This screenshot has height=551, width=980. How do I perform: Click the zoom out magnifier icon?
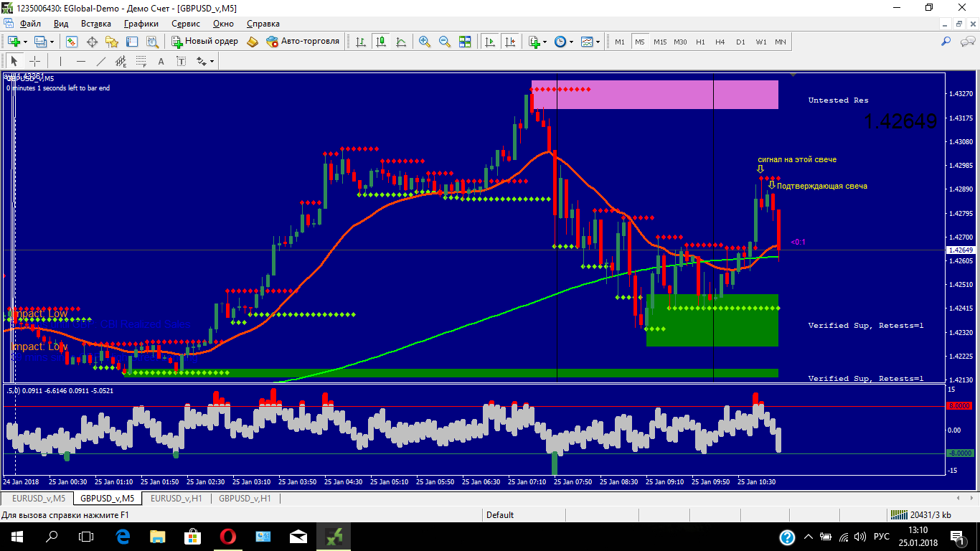[x=445, y=42]
